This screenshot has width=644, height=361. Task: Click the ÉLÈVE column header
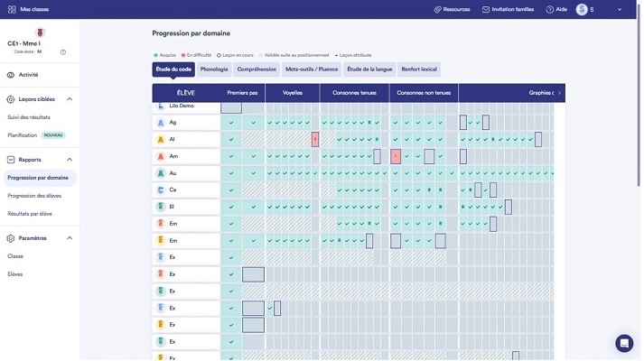(186, 93)
